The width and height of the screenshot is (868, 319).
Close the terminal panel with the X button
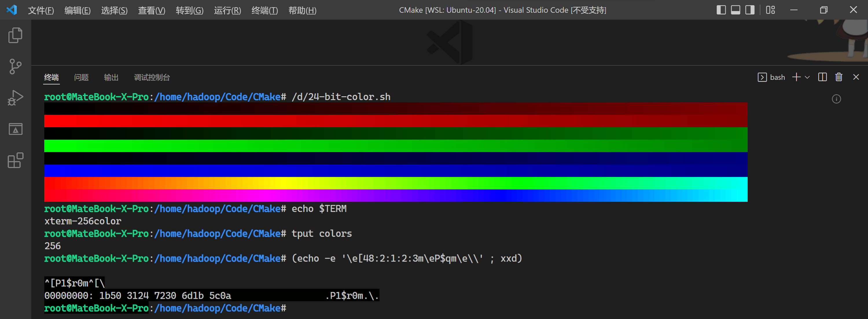856,77
